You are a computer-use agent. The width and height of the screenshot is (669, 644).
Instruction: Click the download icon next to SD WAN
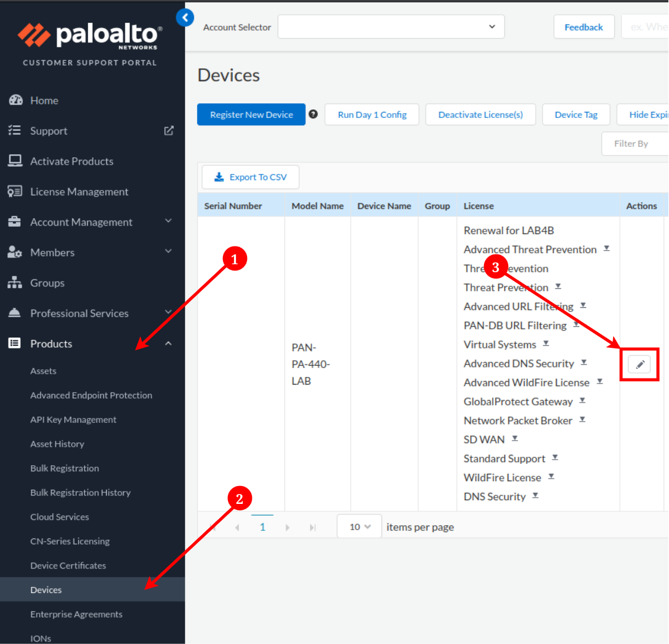click(515, 439)
